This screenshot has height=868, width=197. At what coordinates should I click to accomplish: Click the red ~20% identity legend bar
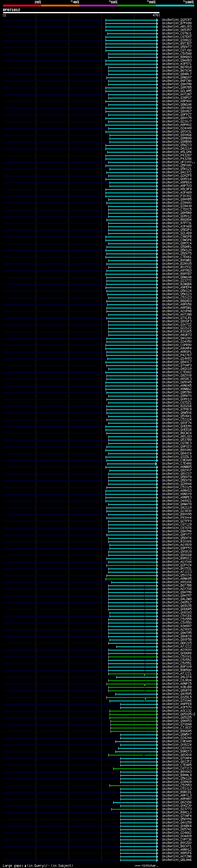[22, 6]
